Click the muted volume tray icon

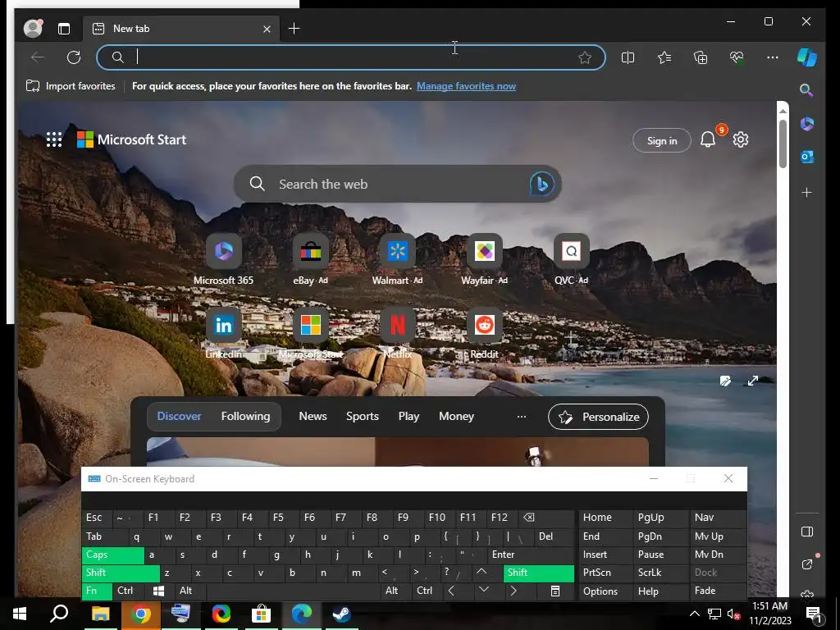click(733, 614)
